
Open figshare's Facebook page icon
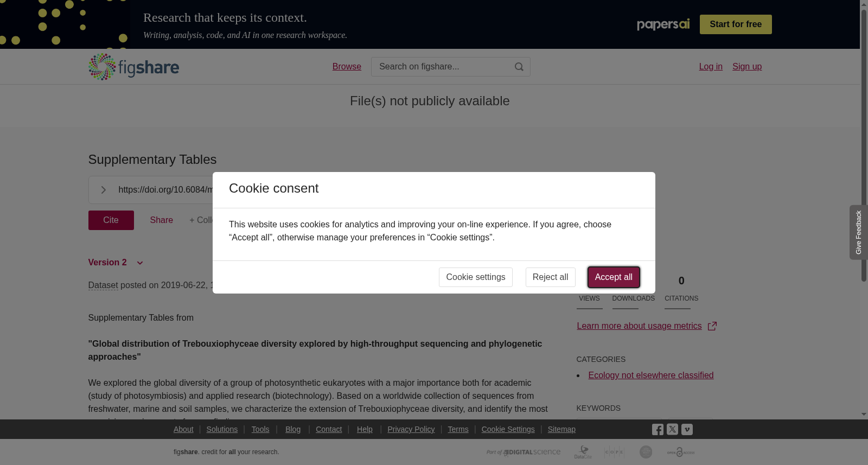[x=658, y=430]
